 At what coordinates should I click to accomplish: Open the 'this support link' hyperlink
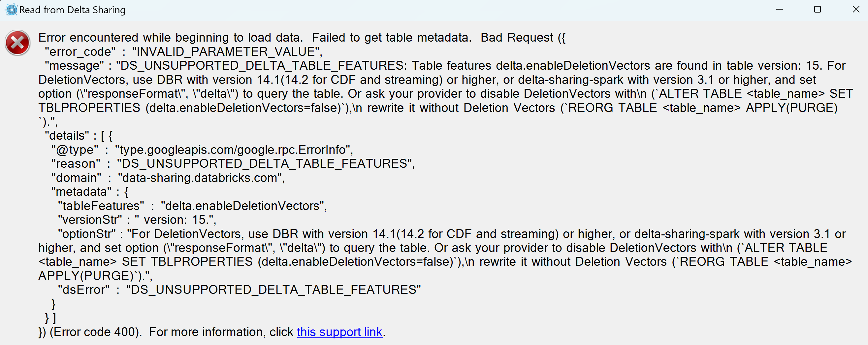(x=339, y=332)
